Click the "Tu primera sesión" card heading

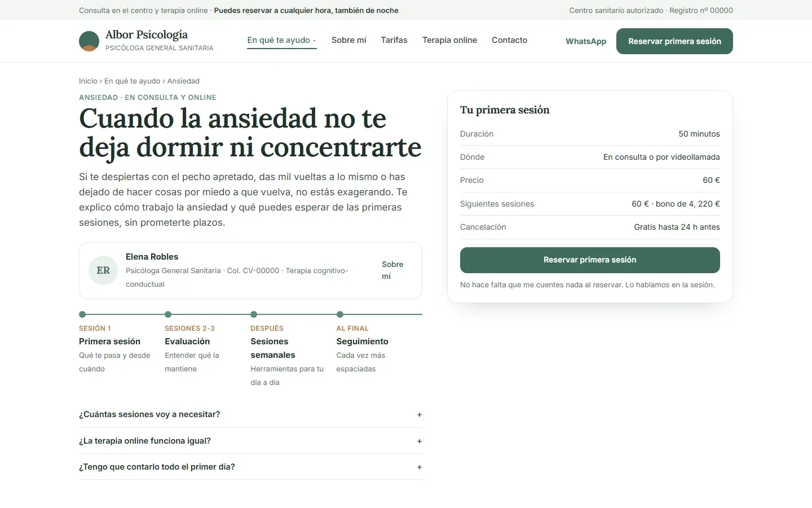(505, 110)
